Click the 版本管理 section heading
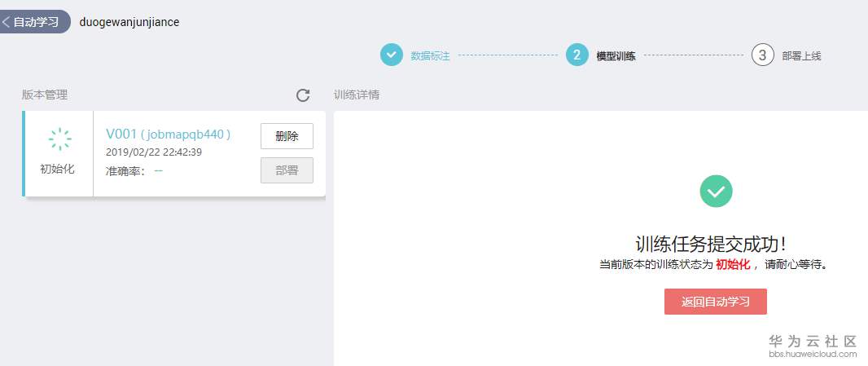This screenshot has width=868, height=366. click(45, 95)
